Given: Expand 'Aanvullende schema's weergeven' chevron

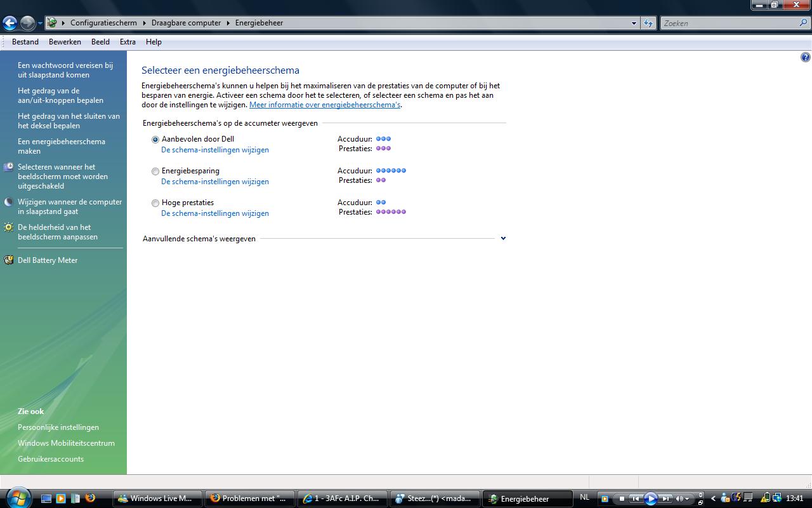Looking at the screenshot, I should 503,239.
